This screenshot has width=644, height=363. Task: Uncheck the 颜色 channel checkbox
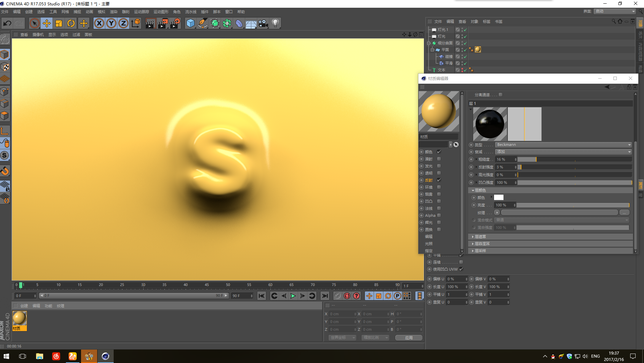tap(439, 152)
